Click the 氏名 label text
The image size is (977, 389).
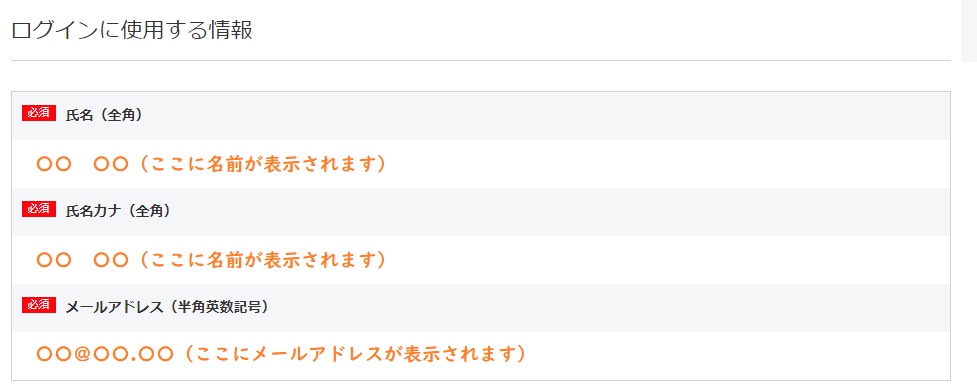[79, 115]
